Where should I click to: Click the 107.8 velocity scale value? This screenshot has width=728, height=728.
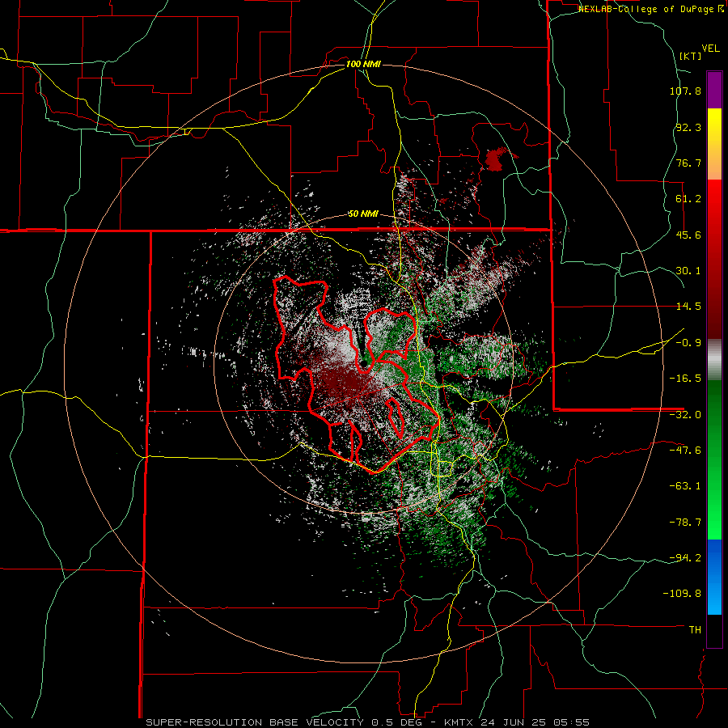pyautogui.click(x=685, y=91)
